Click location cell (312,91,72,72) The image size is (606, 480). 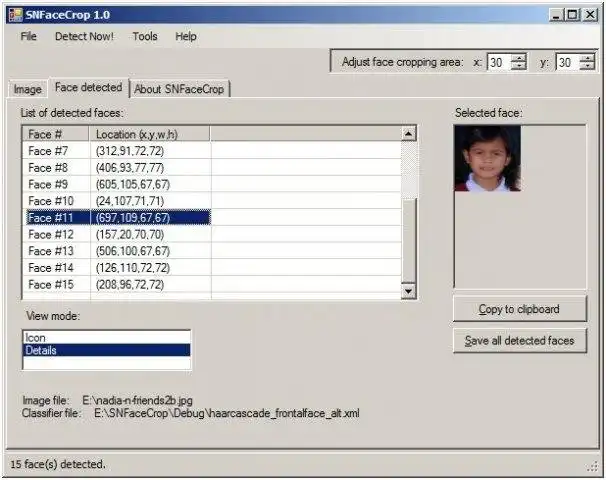130,151
